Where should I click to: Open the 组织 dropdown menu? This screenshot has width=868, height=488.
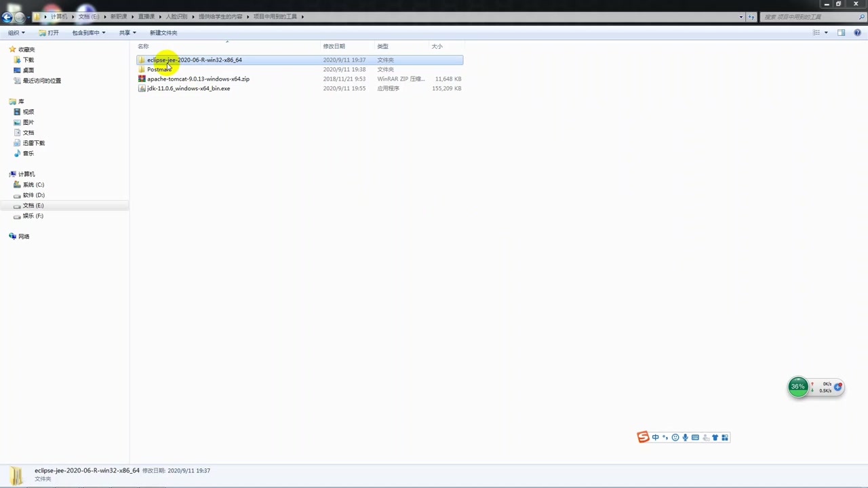click(16, 33)
